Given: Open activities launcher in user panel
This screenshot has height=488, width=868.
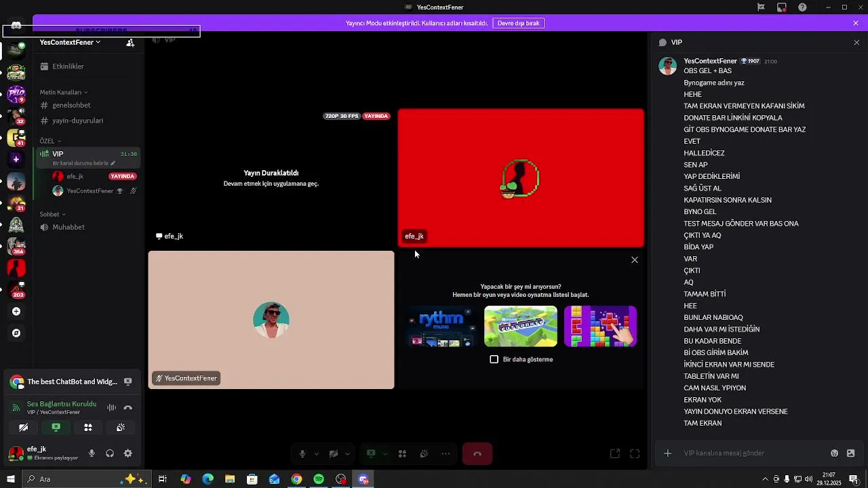Looking at the screenshot, I should [88, 428].
